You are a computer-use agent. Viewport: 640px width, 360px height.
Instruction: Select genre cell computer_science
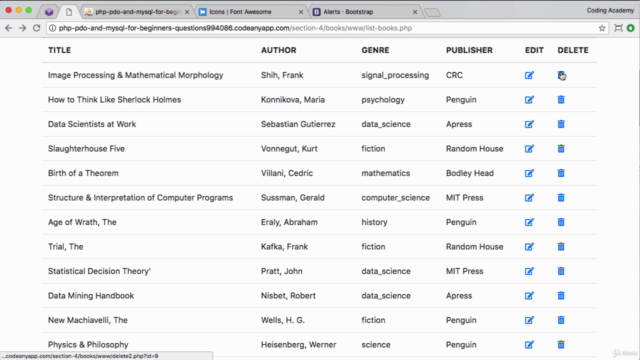tap(396, 198)
